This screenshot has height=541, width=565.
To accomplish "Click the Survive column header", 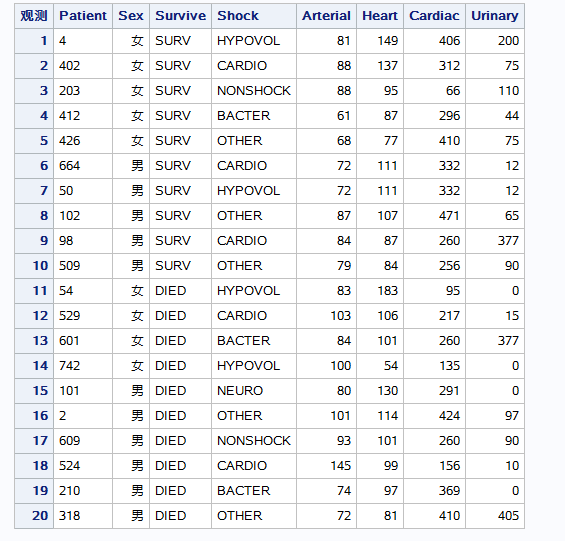I will (180, 16).
